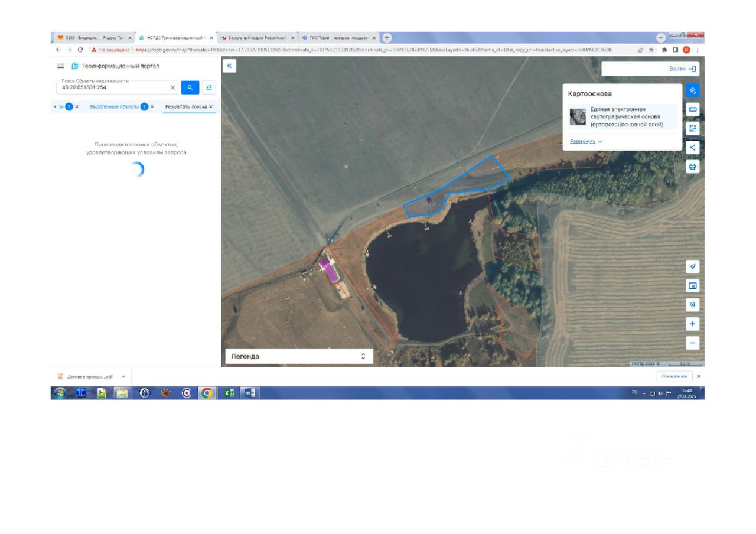
Task: Open the browser side panel
Action: pyautogui.click(x=676, y=50)
